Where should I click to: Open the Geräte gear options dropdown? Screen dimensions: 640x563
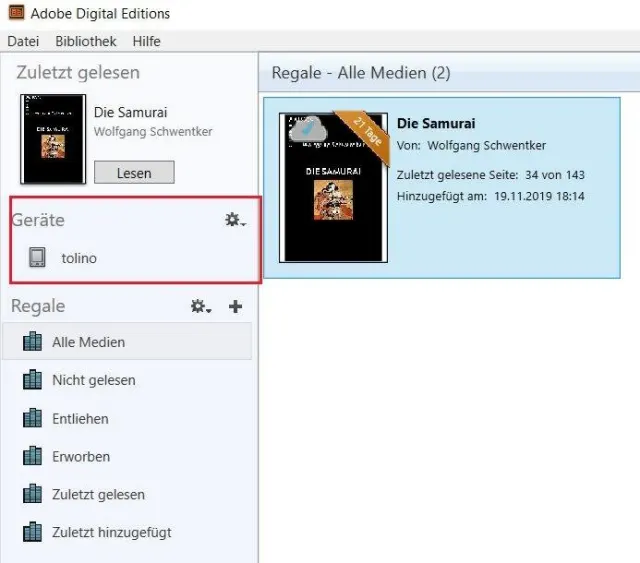pos(236,220)
